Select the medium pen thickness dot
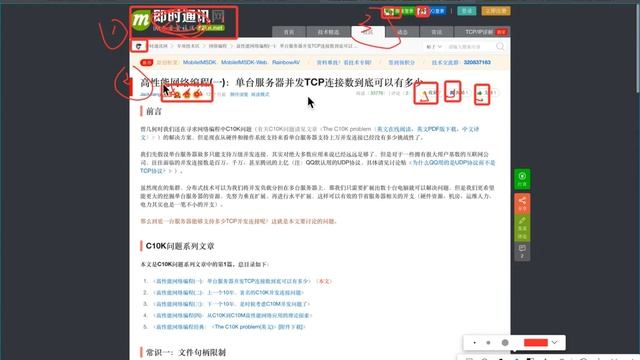640x360 pixels. click(x=488, y=343)
